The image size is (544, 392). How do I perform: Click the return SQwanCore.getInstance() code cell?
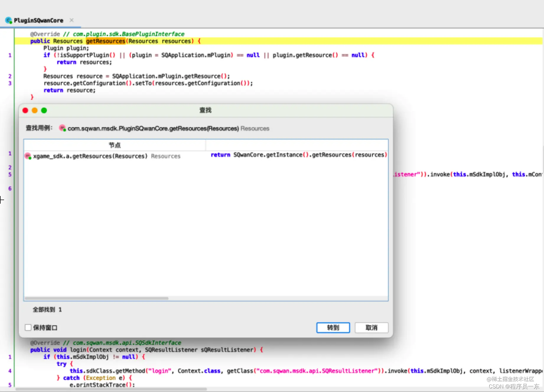tap(298, 155)
